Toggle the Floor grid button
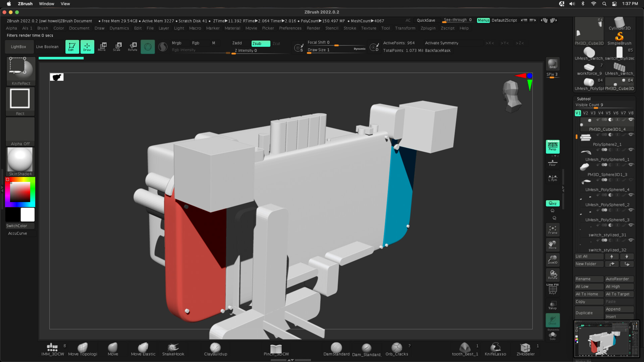Viewport: 644px width, 362px height. tap(552, 163)
